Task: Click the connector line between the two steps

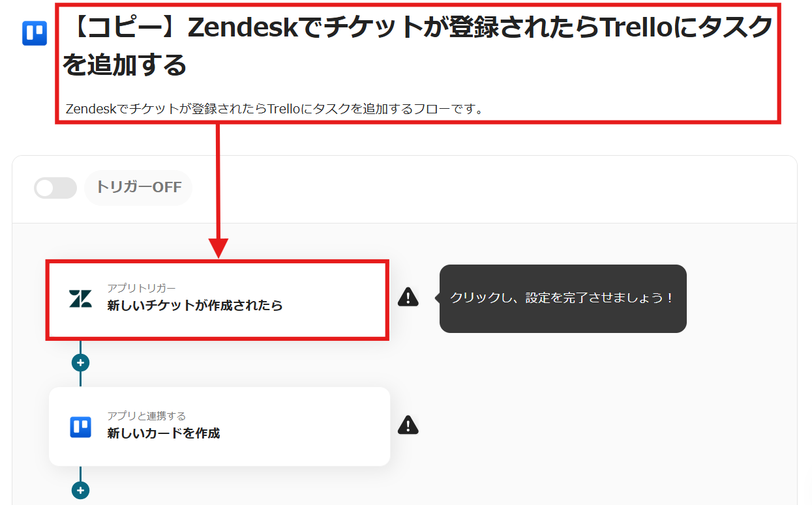Action: pos(80,379)
